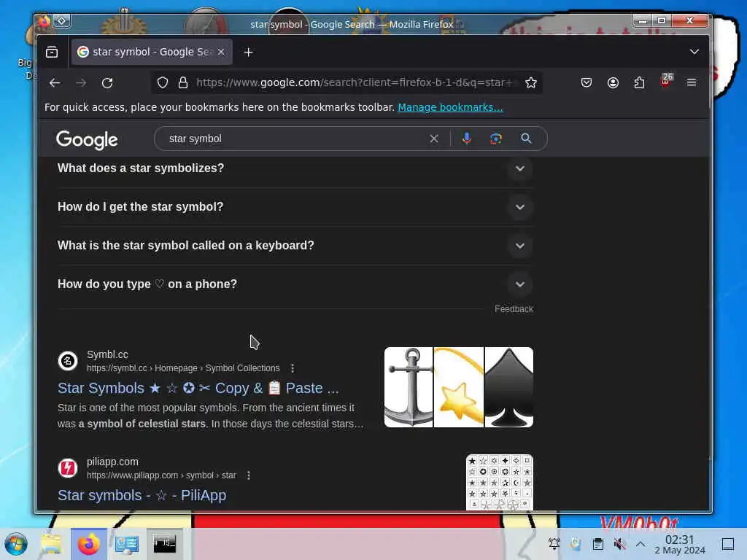Click the piliapp.com breadcrumb URL text
Screen dimensions: 747x560
(161, 475)
